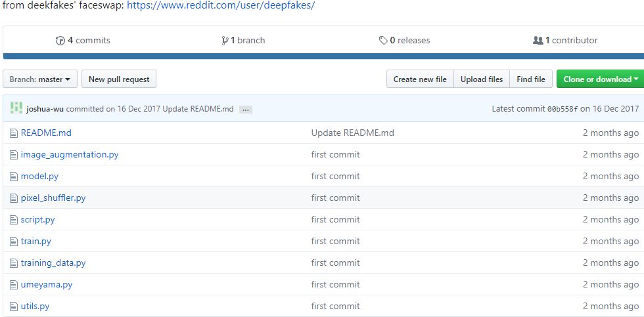Click the 2 months ago timestamp for utils.py
This screenshot has height=317, width=644.
pyautogui.click(x=611, y=306)
